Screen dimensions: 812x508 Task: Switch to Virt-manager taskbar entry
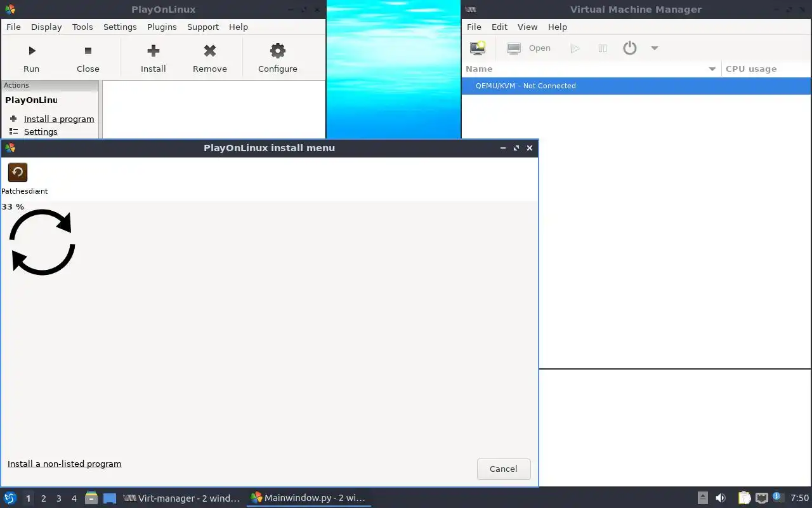[182, 498]
